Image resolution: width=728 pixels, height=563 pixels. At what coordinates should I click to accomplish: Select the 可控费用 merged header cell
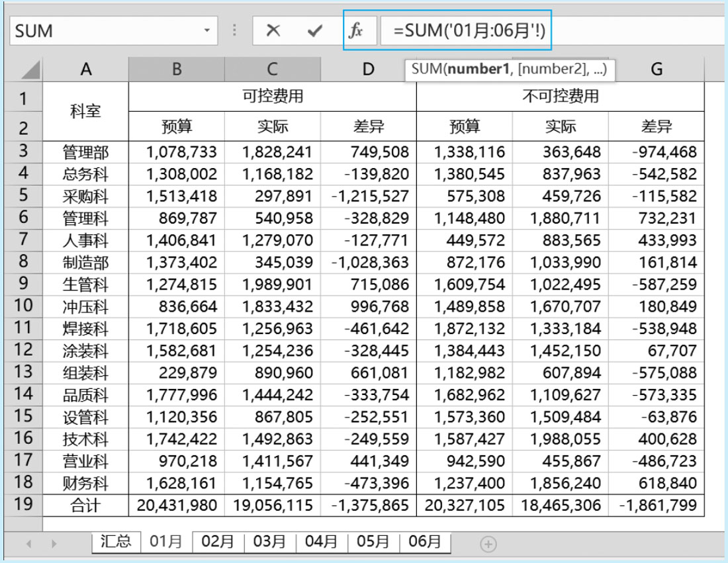pos(272,97)
